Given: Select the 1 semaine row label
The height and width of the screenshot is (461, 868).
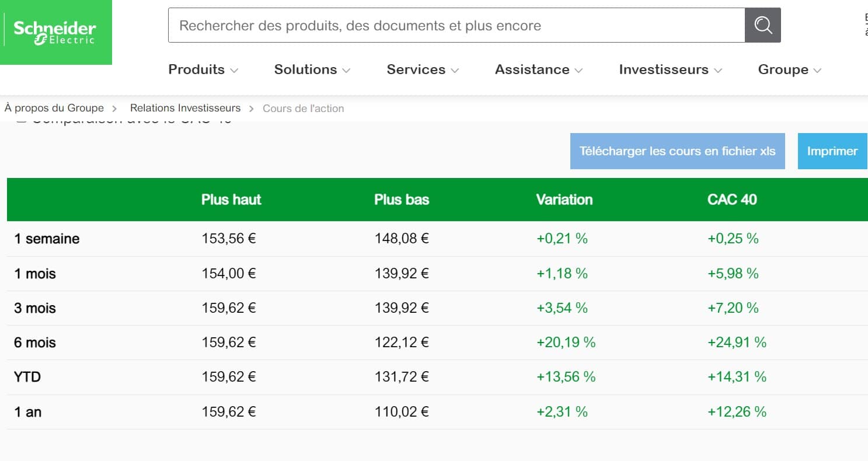Looking at the screenshot, I should (47, 239).
